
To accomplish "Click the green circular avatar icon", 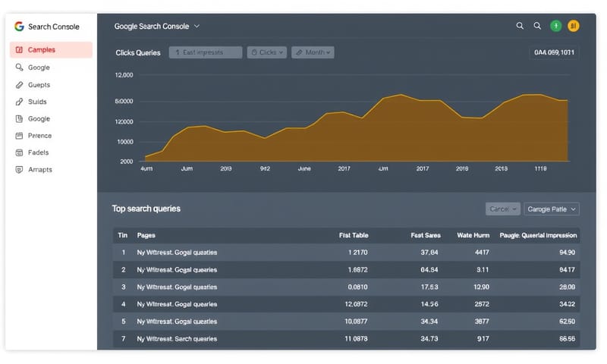I will 555,26.
